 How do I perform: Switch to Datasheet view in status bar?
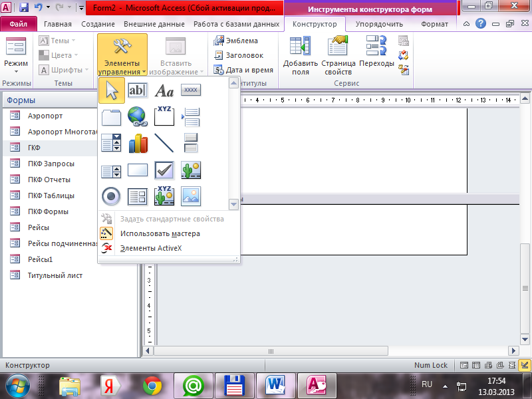(x=476, y=365)
